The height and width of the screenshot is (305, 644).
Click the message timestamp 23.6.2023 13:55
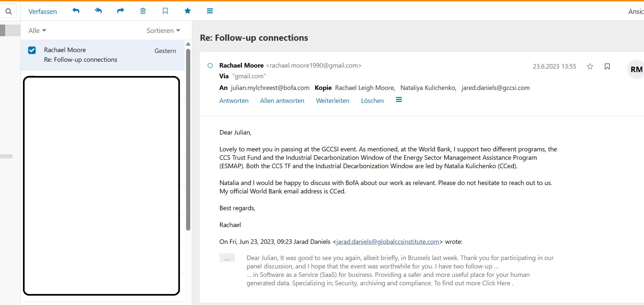[554, 66]
